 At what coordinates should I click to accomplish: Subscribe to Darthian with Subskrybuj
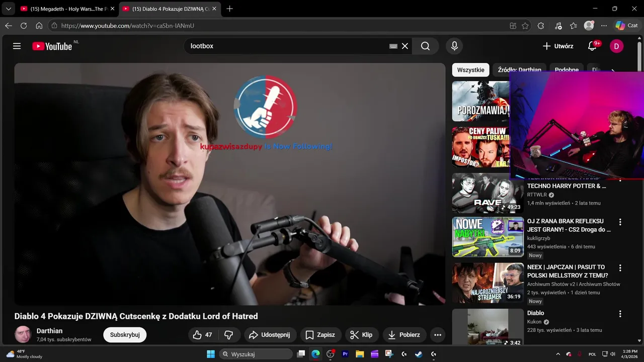[125, 335]
